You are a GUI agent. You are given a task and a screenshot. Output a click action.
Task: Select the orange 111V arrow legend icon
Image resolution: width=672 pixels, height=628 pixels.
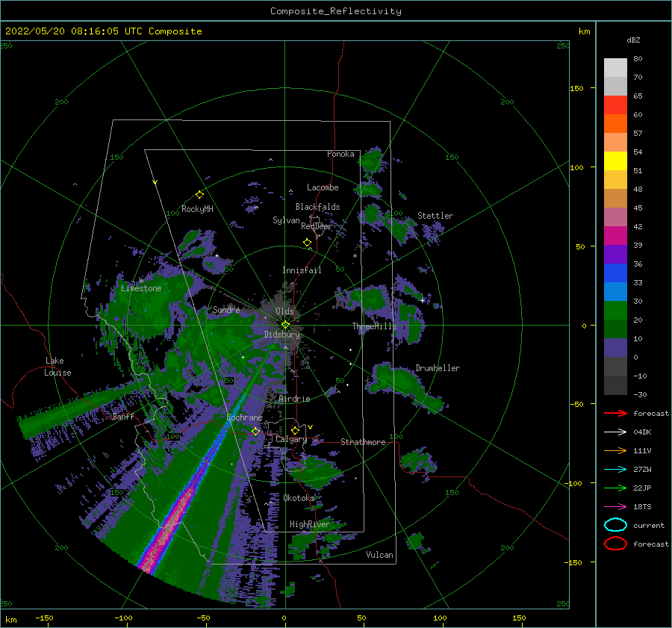(615, 450)
